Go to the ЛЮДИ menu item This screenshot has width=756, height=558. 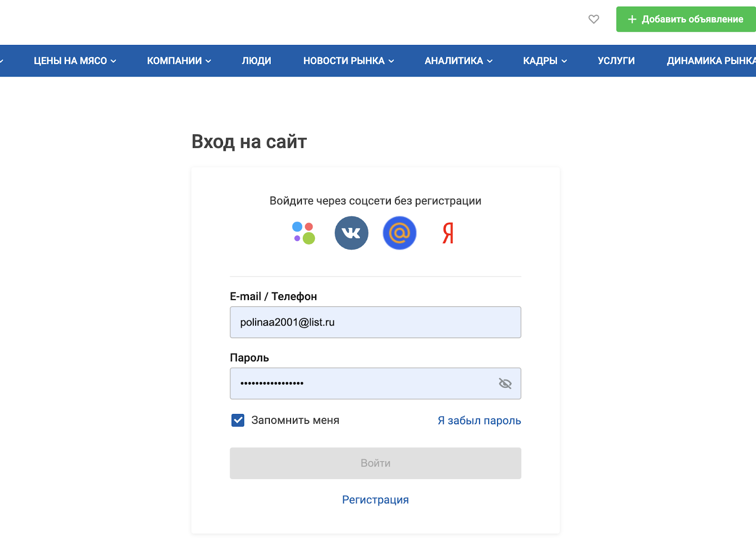click(x=257, y=61)
